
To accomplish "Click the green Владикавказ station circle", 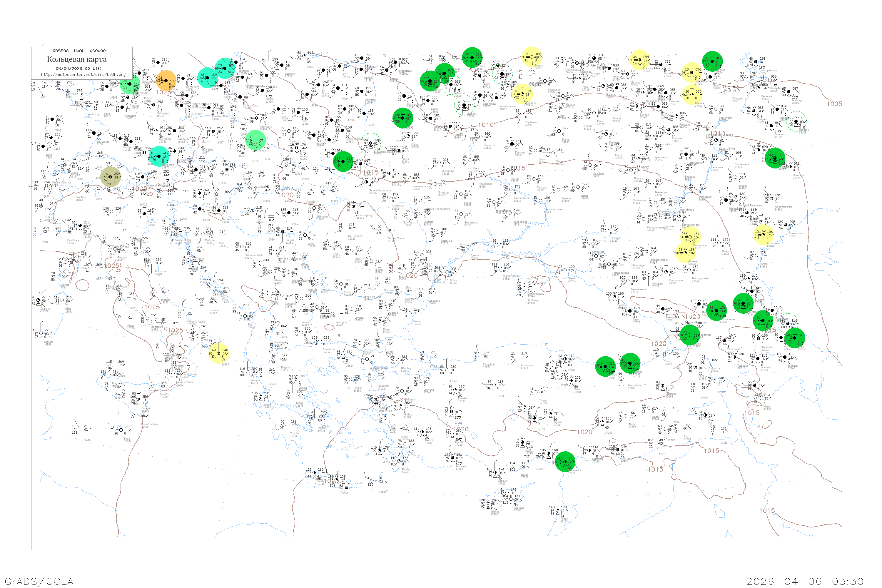I will click(716, 310).
